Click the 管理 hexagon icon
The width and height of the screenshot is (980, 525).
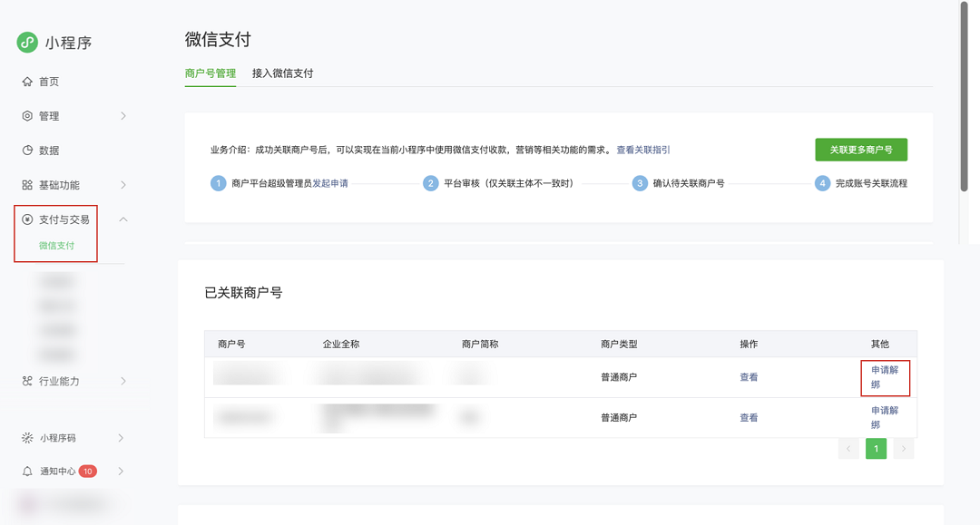tap(27, 116)
